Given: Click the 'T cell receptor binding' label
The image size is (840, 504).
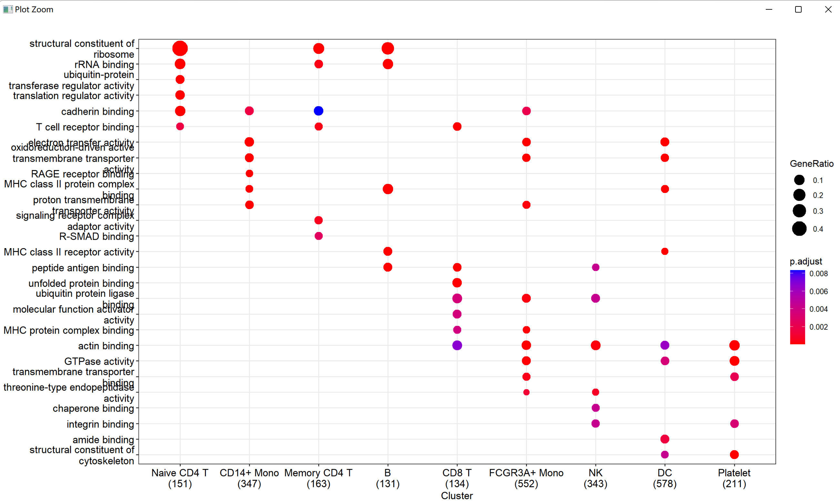Looking at the screenshot, I should [x=85, y=127].
